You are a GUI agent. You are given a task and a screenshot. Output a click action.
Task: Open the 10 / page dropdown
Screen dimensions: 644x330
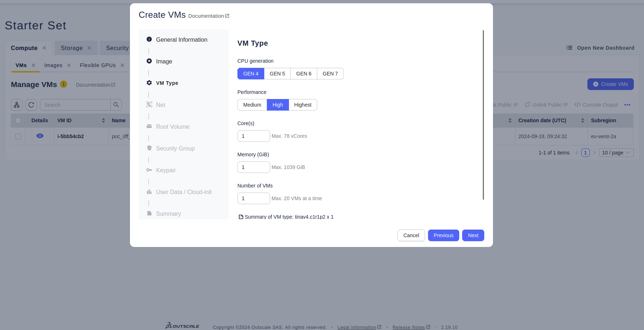pyautogui.click(x=616, y=153)
